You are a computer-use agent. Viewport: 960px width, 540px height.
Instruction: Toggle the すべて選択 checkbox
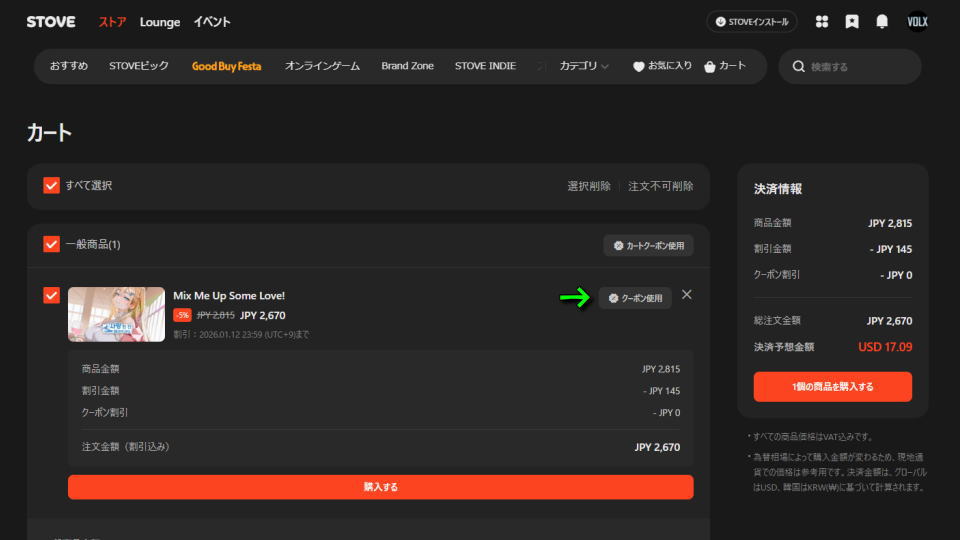tap(52, 186)
